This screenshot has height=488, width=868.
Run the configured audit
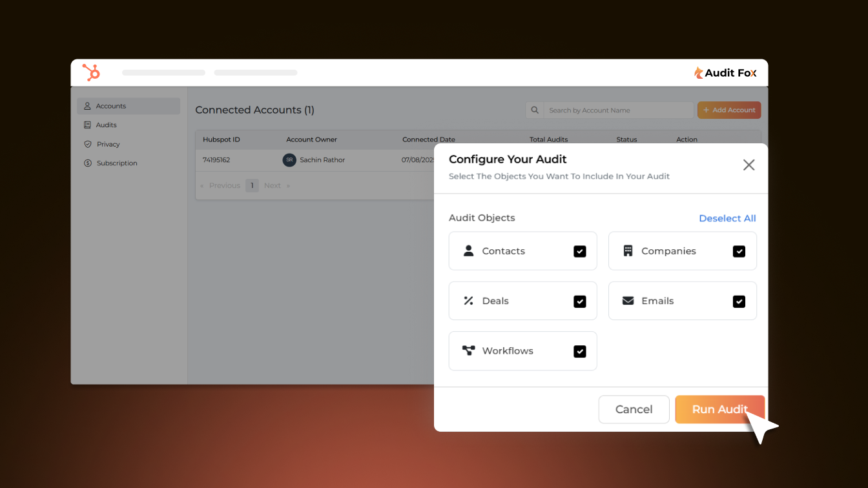click(x=719, y=409)
